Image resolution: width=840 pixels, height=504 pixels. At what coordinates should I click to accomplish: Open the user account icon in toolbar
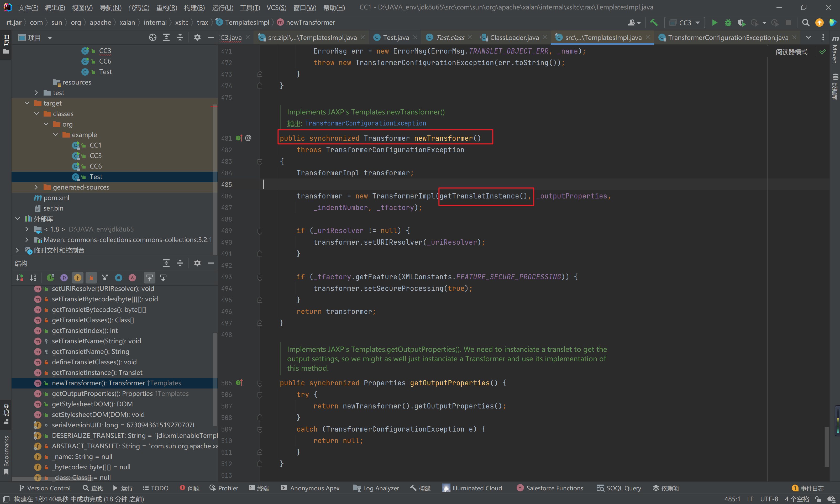tap(634, 22)
